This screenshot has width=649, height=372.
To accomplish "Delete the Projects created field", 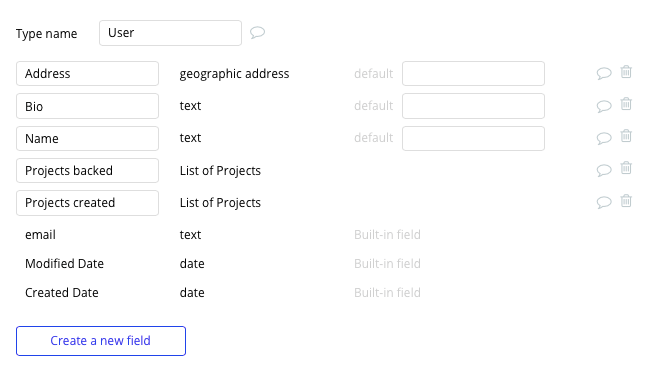I will [x=626, y=201].
